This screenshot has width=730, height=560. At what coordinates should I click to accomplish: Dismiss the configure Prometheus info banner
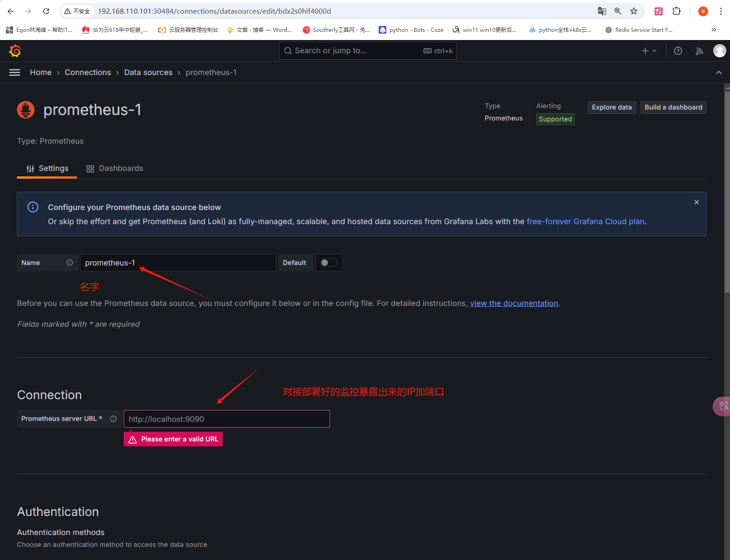pos(696,202)
